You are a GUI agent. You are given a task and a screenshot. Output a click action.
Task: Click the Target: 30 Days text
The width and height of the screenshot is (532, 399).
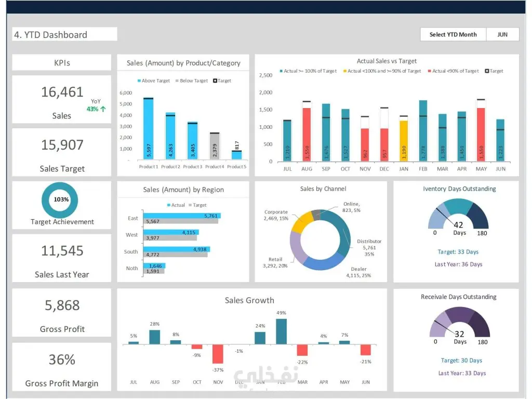pyautogui.click(x=461, y=361)
